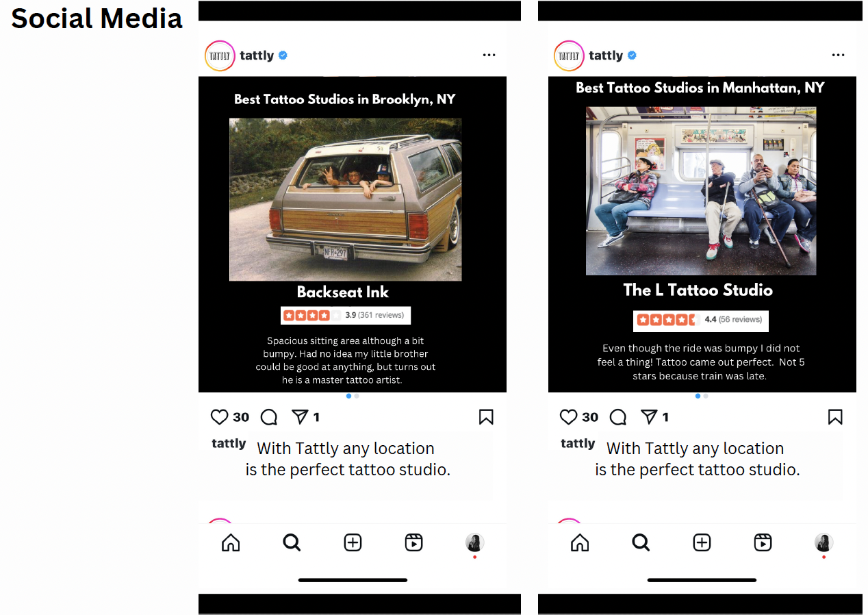Select Backseat Ink review about little brother

pyautogui.click(x=346, y=360)
